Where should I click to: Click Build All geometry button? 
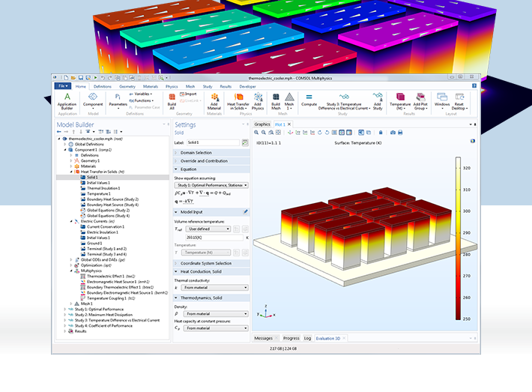172,101
